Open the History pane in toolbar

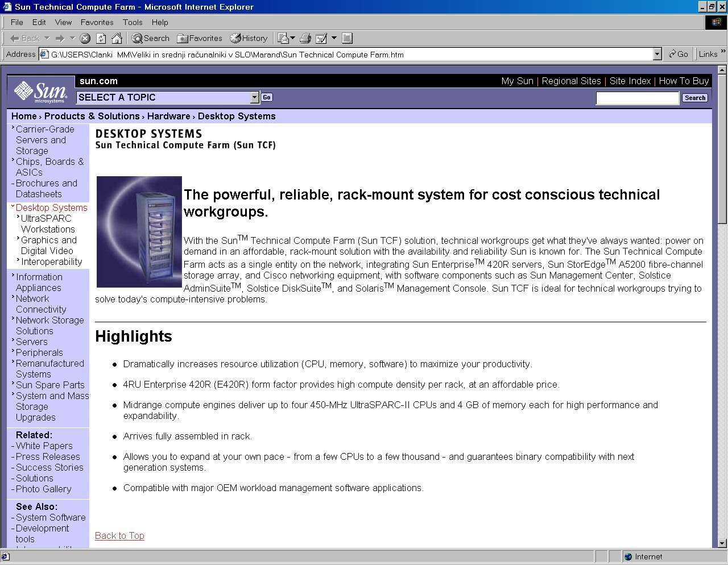pos(249,38)
